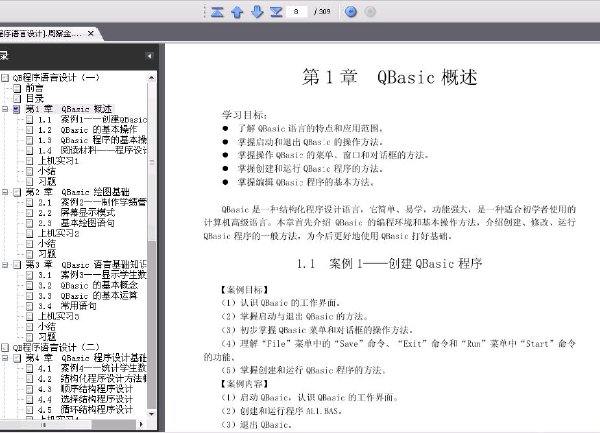Image resolution: width=600 pixels, height=433 pixels.
Task: Click page icon beside 第1章 QBasic 概述
Action: [17, 109]
